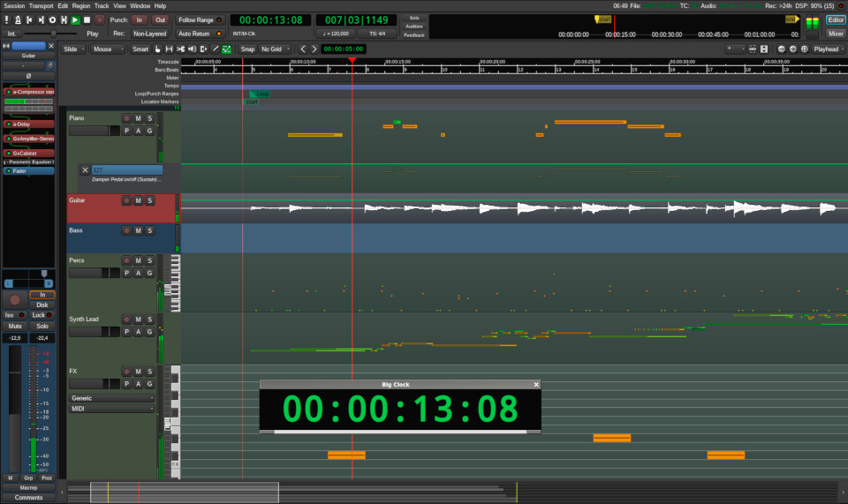Screen dimensions: 848x504
Task: Go to session start transport icon
Action: 29,20
